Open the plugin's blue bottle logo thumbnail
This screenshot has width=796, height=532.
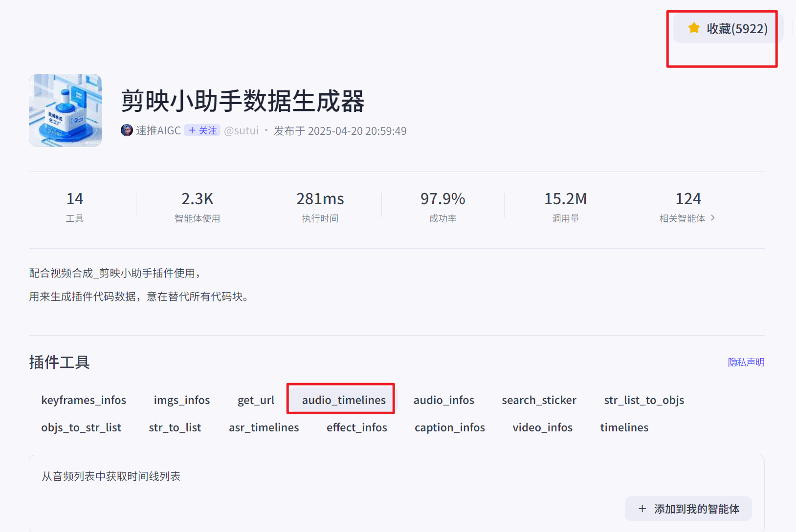[x=66, y=110]
